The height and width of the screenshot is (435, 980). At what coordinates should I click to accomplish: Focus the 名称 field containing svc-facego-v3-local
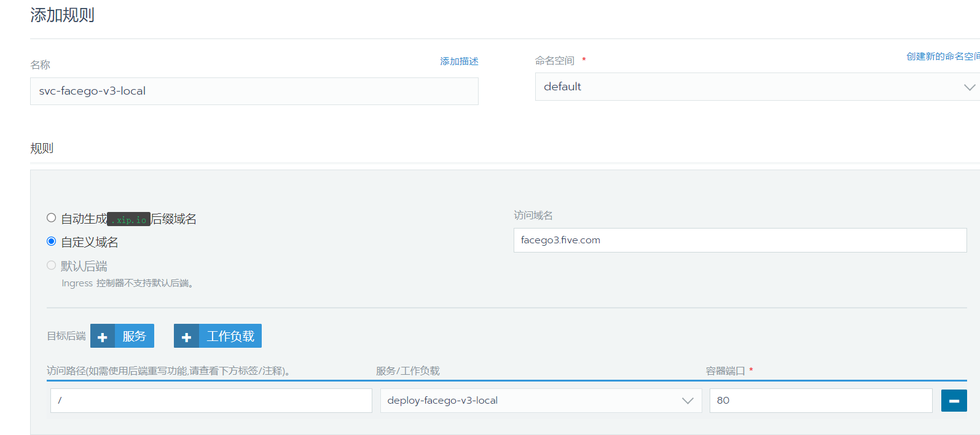[254, 91]
